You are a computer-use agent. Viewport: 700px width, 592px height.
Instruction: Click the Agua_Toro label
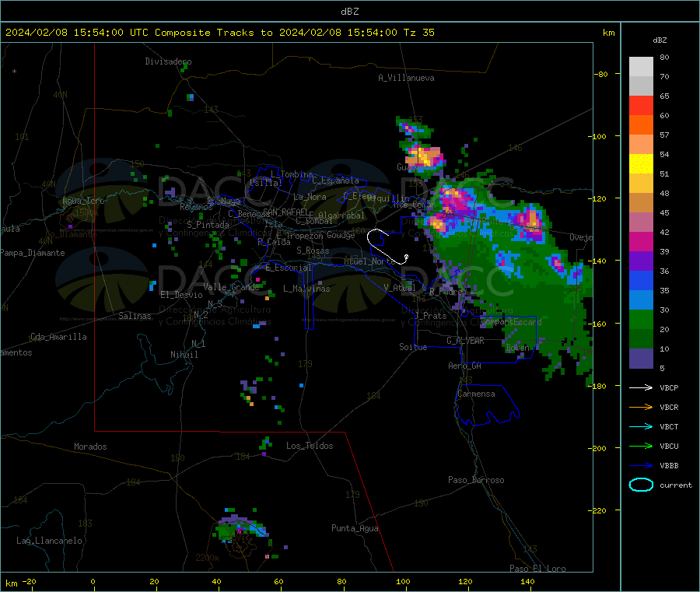[x=83, y=201]
